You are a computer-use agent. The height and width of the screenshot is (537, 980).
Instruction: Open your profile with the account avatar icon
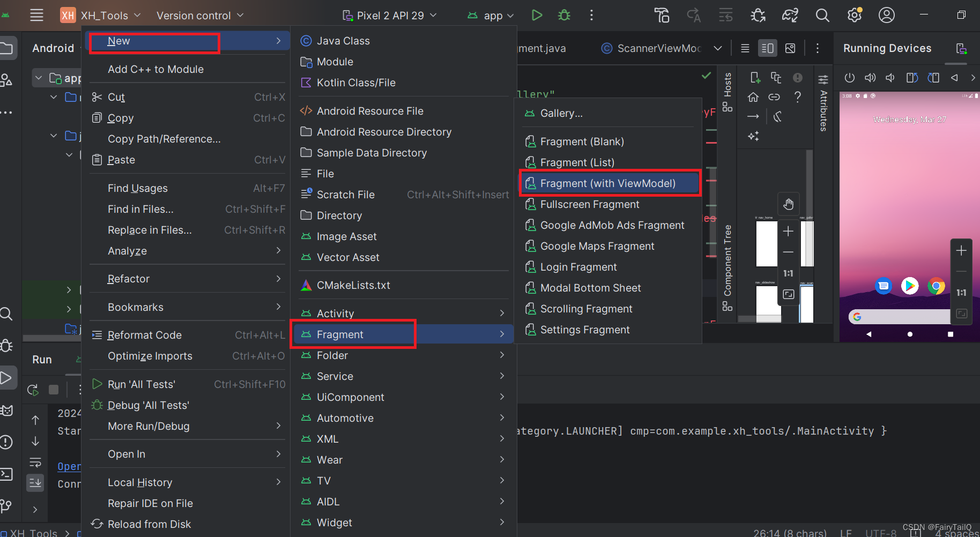pyautogui.click(x=886, y=15)
